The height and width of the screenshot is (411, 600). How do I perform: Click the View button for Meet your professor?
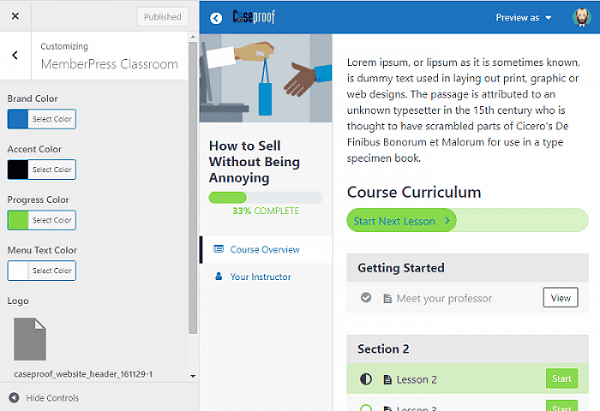point(560,297)
